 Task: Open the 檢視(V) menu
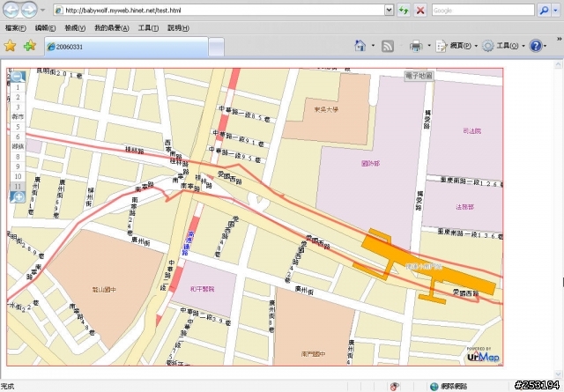pyautogui.click(x=75, y=27)
